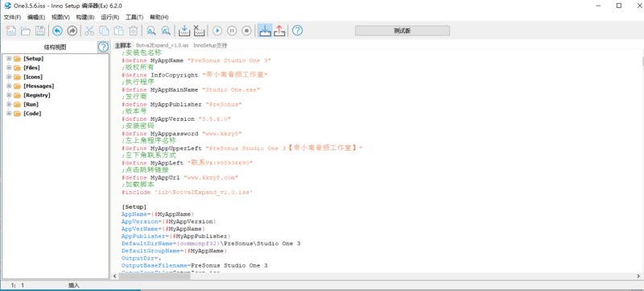Expand the [Registry] tree node
The image size is (644, 291).
[x=9, y=95]
